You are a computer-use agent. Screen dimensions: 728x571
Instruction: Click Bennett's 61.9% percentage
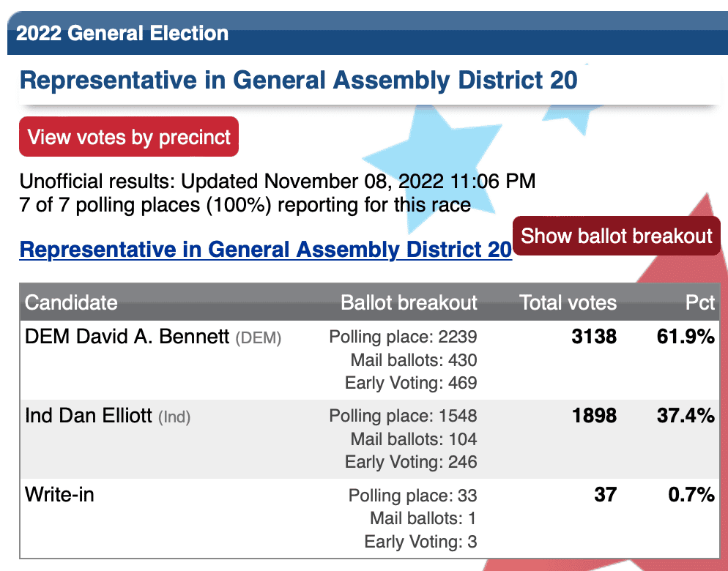pyautogui.click(x=686, y=337)
